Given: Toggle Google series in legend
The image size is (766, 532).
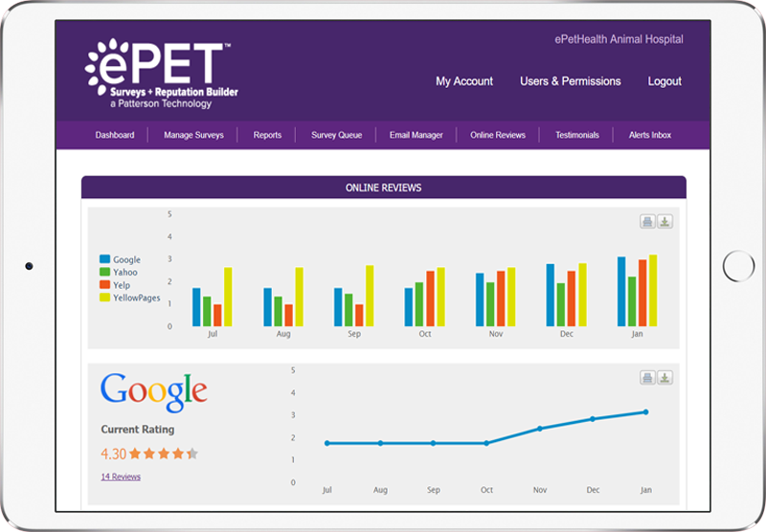Looking at the screenshot, I should coord(120,259).
